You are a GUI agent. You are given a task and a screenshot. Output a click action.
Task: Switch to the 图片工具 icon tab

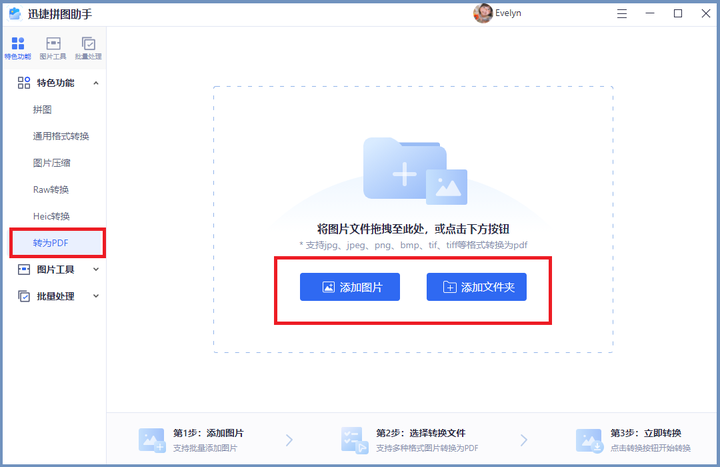(x=53, y=48)
